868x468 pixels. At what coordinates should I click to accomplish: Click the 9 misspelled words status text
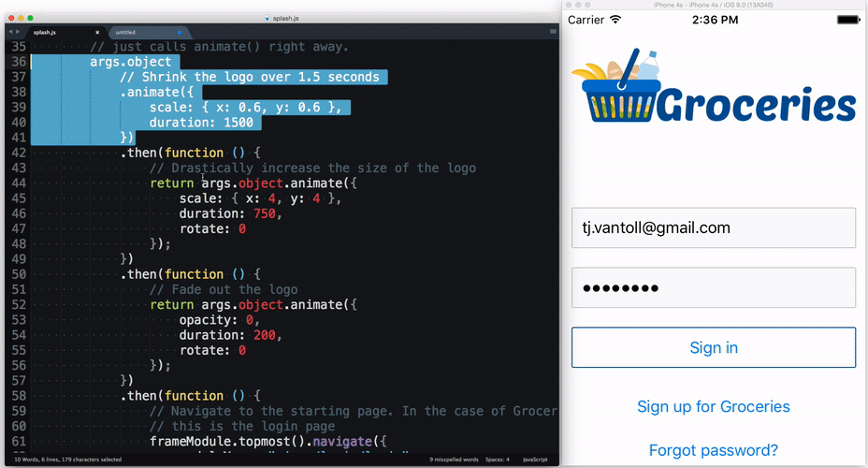pyautogui.click(x=453, y=460)
